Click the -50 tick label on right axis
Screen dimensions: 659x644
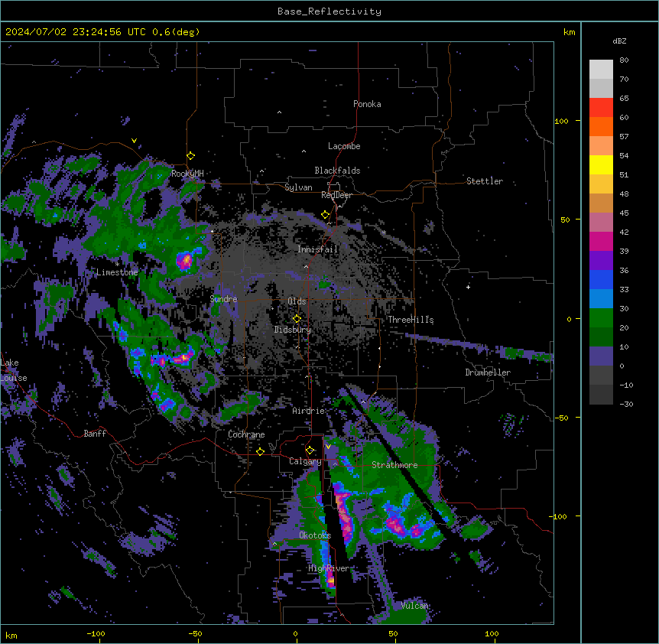(x=561, y=418)
